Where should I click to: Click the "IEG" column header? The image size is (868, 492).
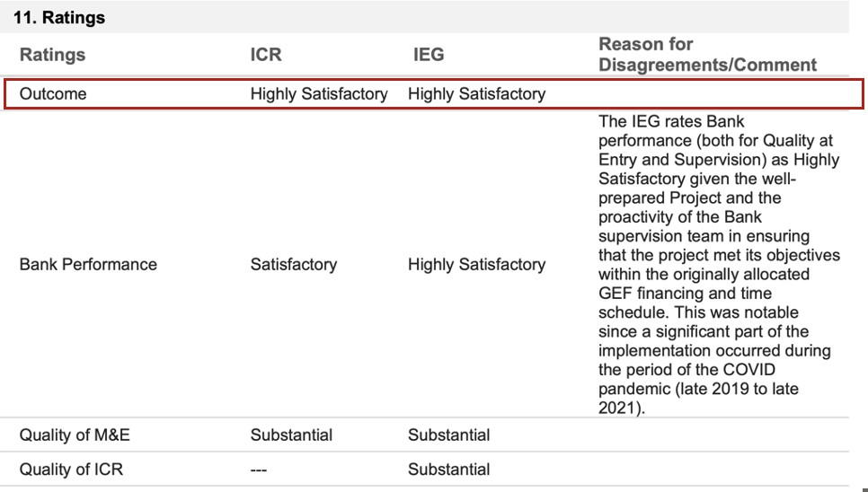[428, 55]
